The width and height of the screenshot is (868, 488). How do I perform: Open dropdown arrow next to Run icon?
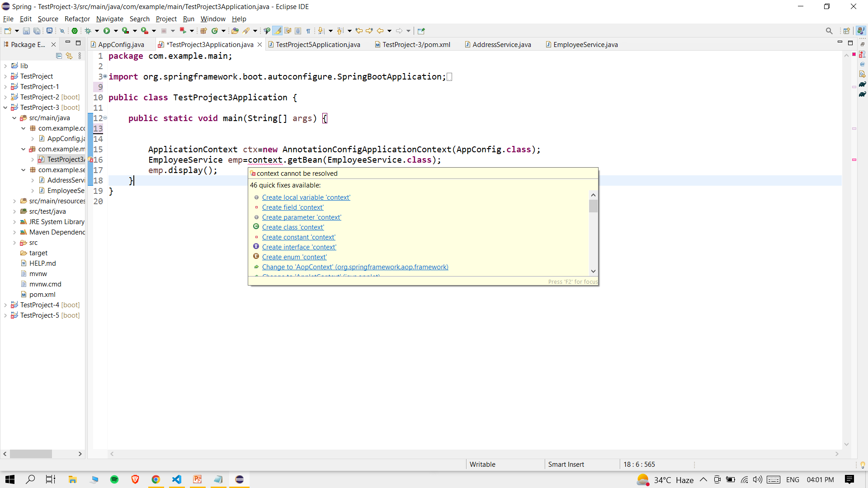(116, 31)
